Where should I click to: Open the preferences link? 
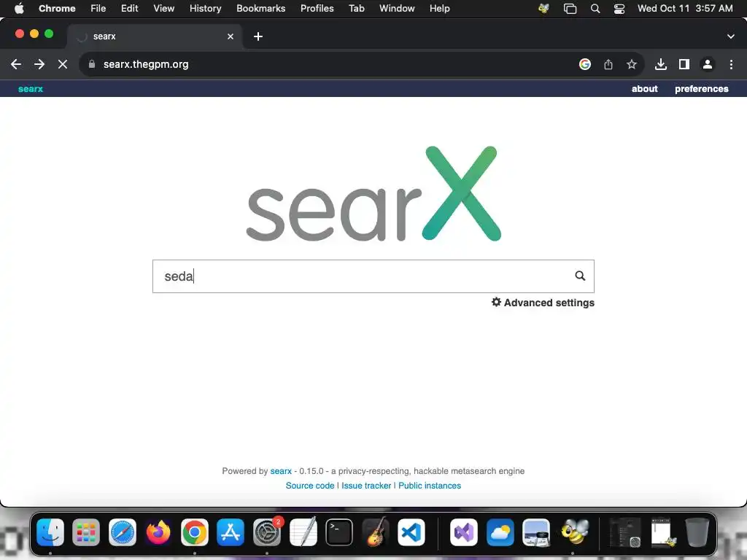pyautogui.click(x=702, y=89)
